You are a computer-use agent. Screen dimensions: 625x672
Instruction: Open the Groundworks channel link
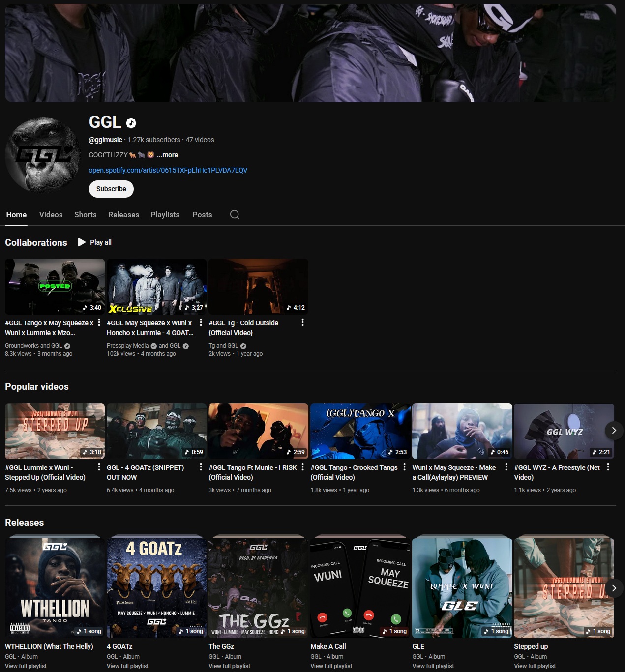(22, 346)
